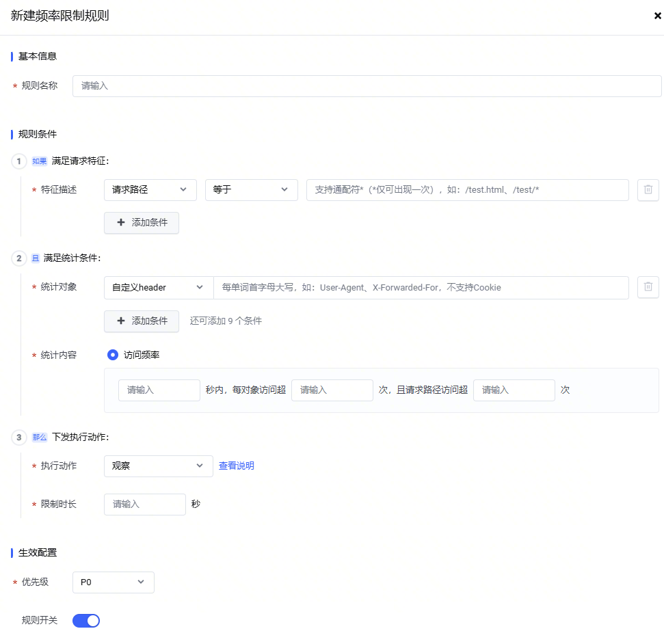Click the custom header name input field
Screen dimensions: 664x644
[x=421, y=288]
